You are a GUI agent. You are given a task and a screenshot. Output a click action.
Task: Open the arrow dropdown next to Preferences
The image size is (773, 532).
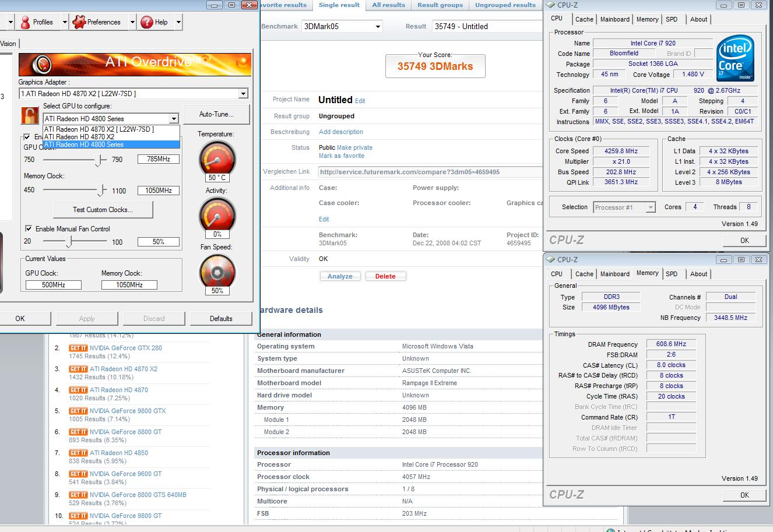(132, 22)
